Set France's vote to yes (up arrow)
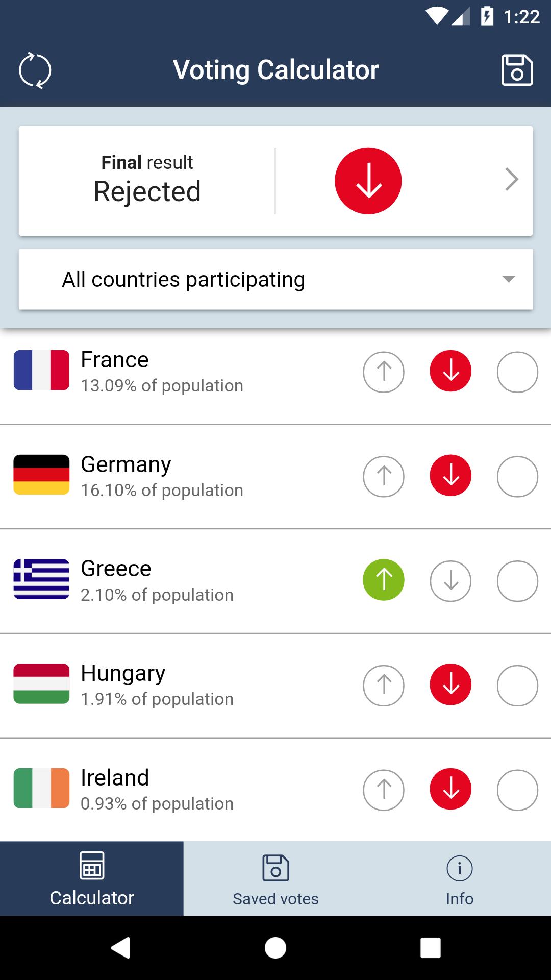This screenshot has height=980, width=551. click(x=384, y=372)
